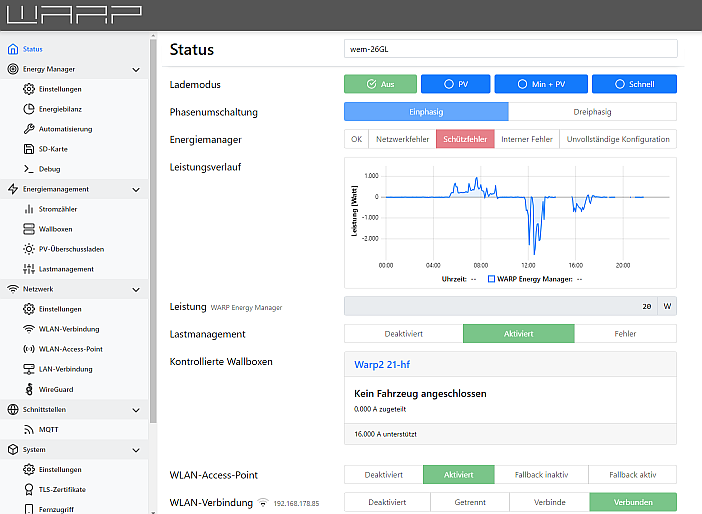Click the Energiemanagement lightning bolt icon

coord(13,189)
